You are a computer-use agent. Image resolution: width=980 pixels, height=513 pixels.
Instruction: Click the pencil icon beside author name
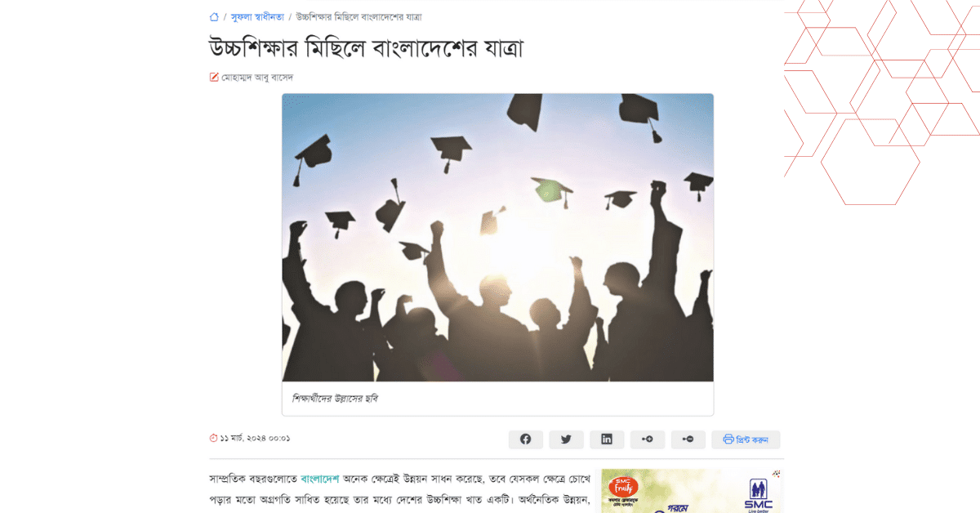click(x=214, y=78)
